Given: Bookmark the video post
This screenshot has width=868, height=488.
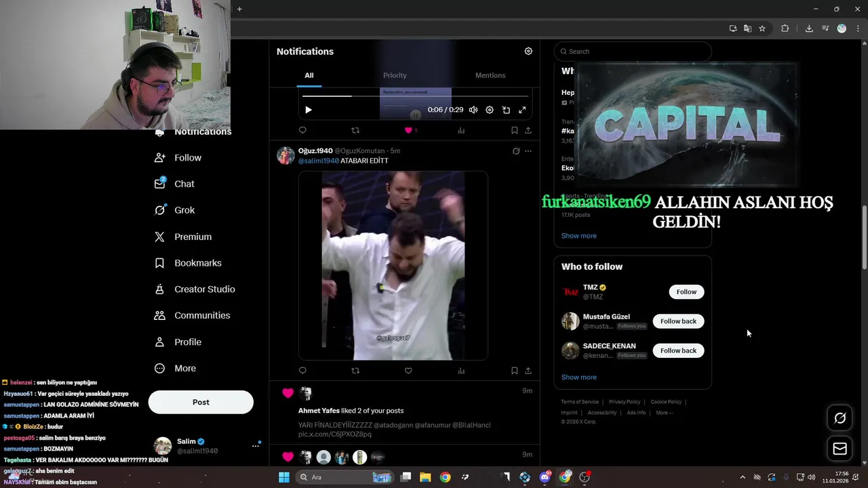Looking at the screenshot, I should [x=514, y=130].
